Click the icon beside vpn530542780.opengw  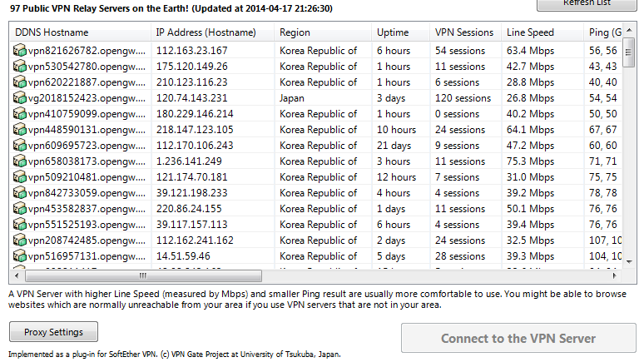point(20,66)
